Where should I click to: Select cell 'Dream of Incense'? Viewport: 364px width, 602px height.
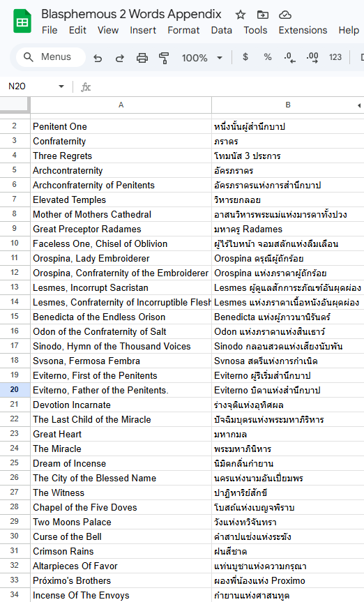(121, 463)
